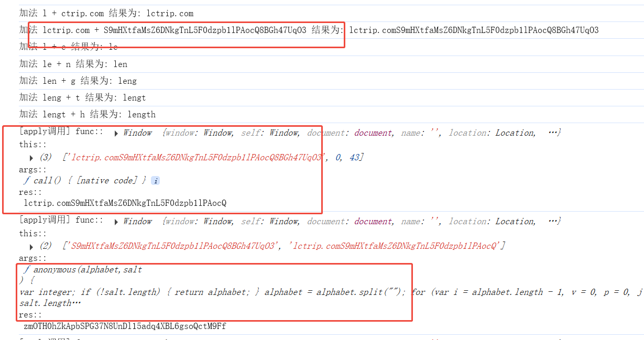The image size is (644, 340).
Task: Select the log line '加法 l + ctrip.com 结果为: lctrip.com'
Action: click(106, 13)
